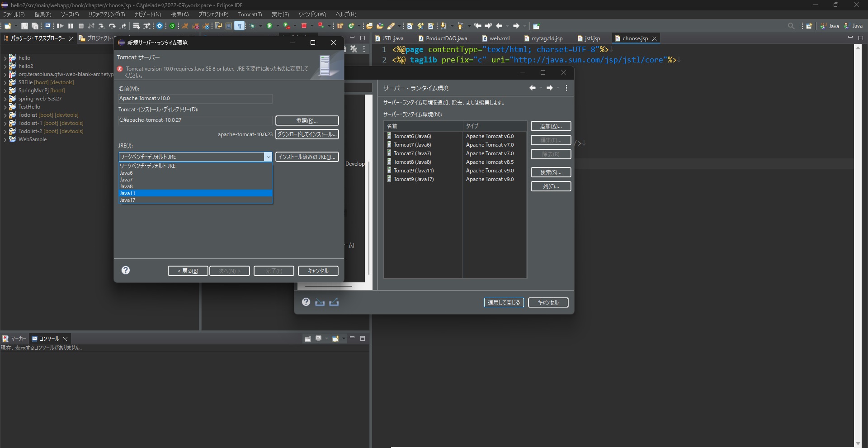Image resolution: width=868 pixels, height=448 pixels.
Task: Start Tomcat using the cat toolbar icon
Action: [x=186, y=26]
